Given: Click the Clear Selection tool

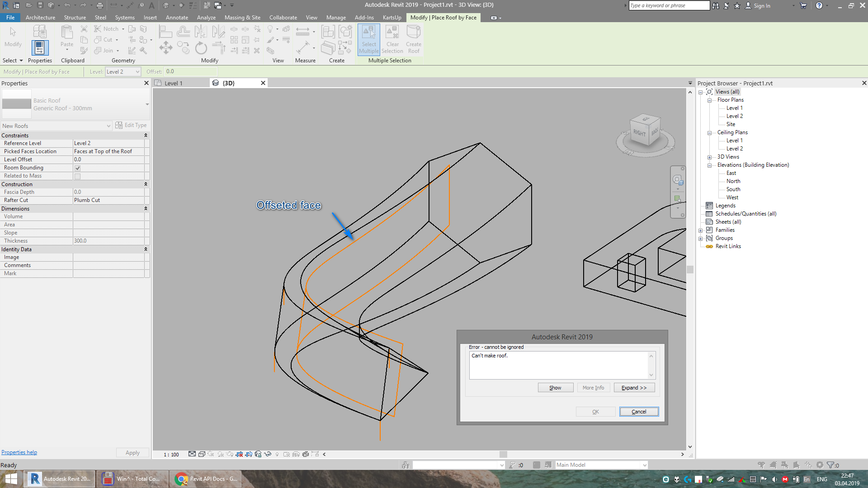Looking at the screenshot, I should click(x=392, y=40).
